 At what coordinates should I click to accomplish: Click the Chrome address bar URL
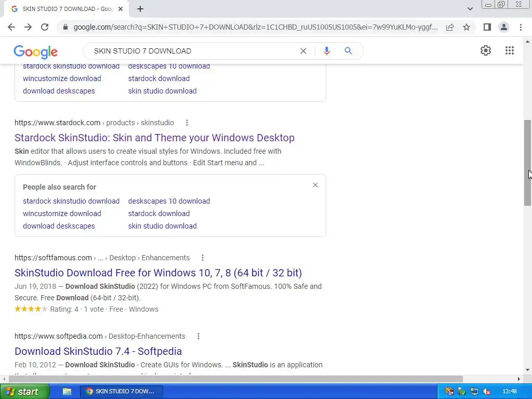[x=256, y=27]
